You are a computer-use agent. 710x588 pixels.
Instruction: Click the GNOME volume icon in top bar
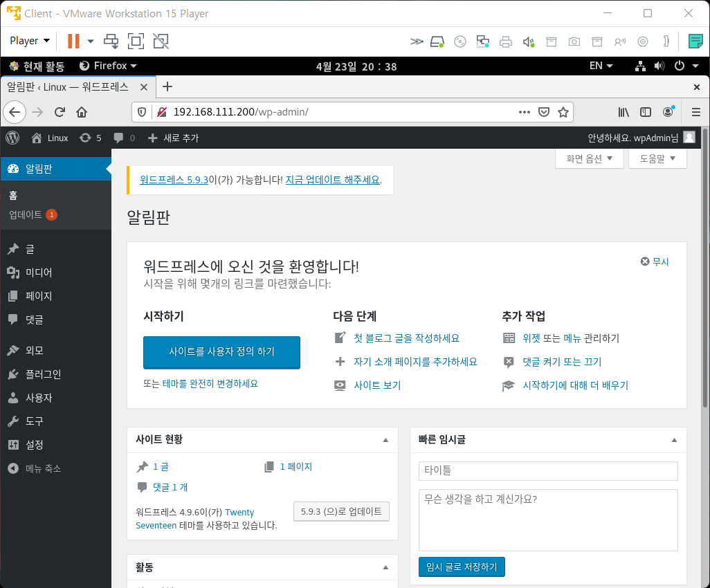tap(659, 66)
